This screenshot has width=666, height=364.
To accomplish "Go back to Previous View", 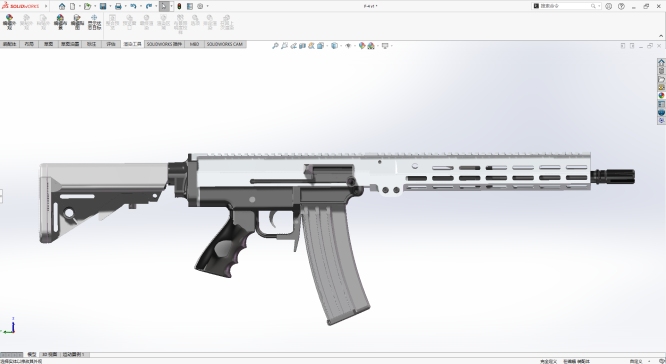I will point(293,45).
